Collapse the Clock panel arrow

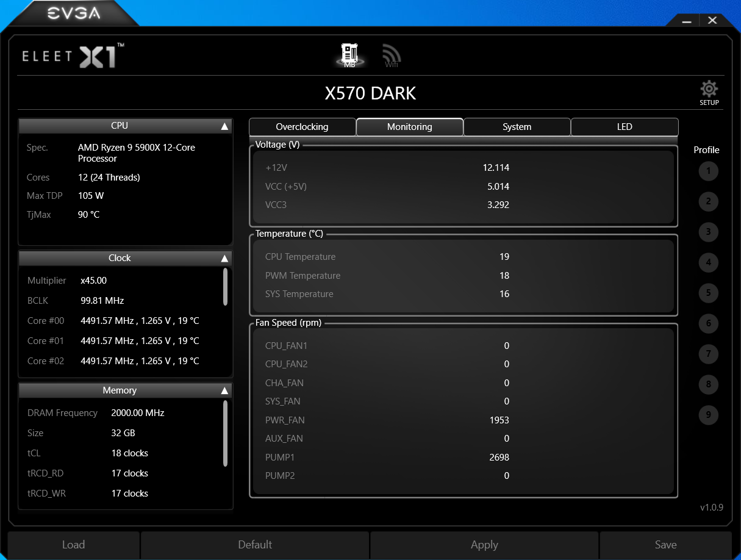coord(224,259)
